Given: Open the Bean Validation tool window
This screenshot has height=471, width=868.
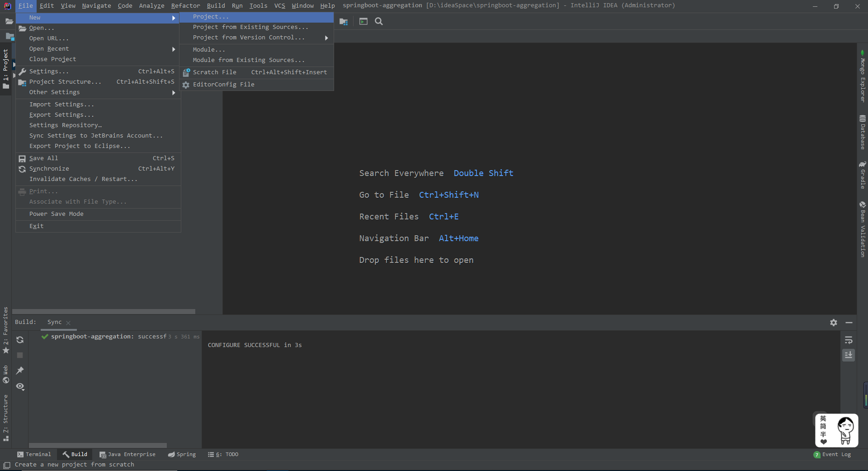Looking at the screenshot, I should tap(863, 229).
